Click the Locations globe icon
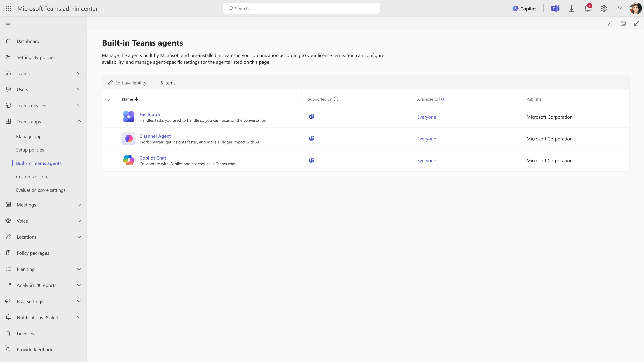Screen dimensions: 644x362 9,237
